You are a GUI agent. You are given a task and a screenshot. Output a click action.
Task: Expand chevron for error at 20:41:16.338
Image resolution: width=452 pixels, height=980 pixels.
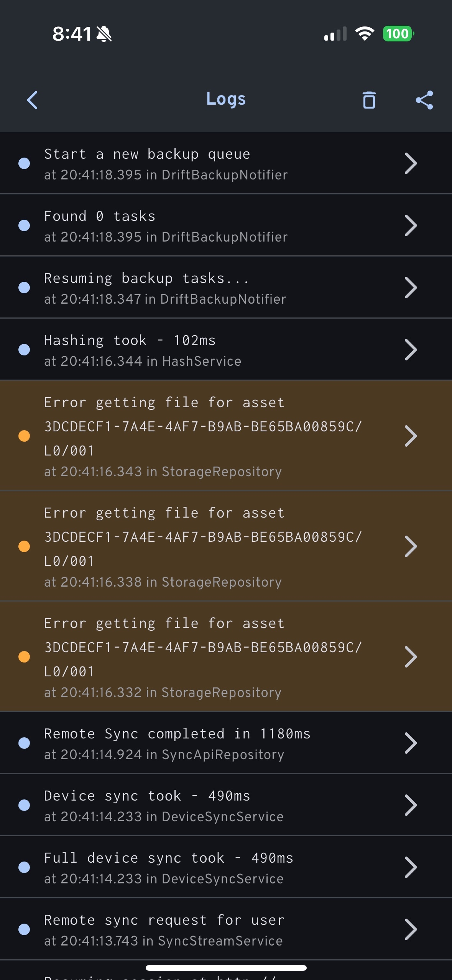pyautogui.click(x=411, y=546)
